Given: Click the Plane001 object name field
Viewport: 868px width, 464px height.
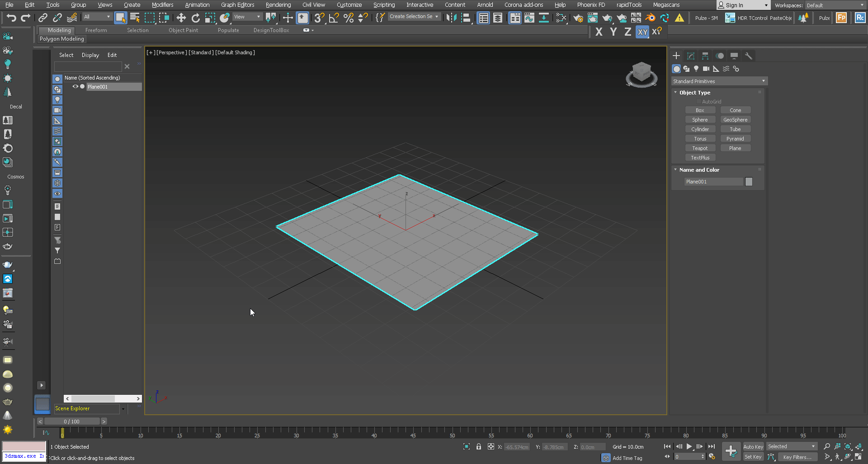Looking at the screenshot, I should 713,182.
